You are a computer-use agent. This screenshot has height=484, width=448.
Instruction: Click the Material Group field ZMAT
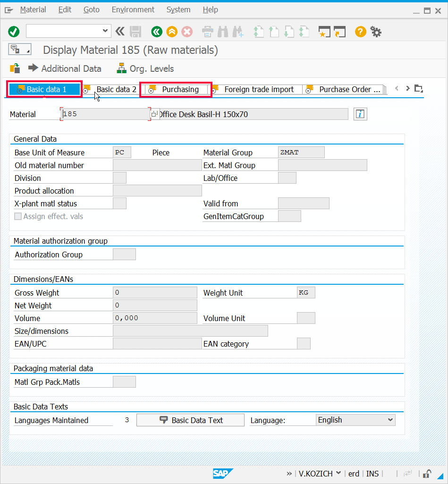click(301, 153)
